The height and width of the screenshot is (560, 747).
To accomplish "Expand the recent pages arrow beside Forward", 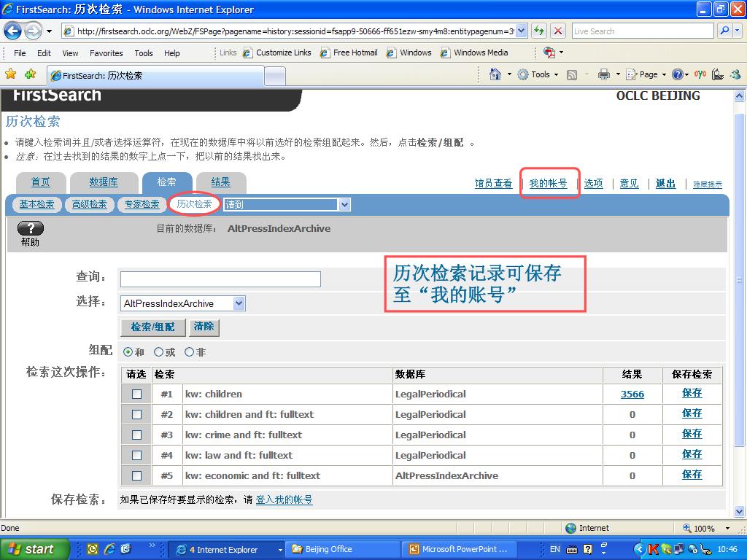I will (x=49, y=32).
